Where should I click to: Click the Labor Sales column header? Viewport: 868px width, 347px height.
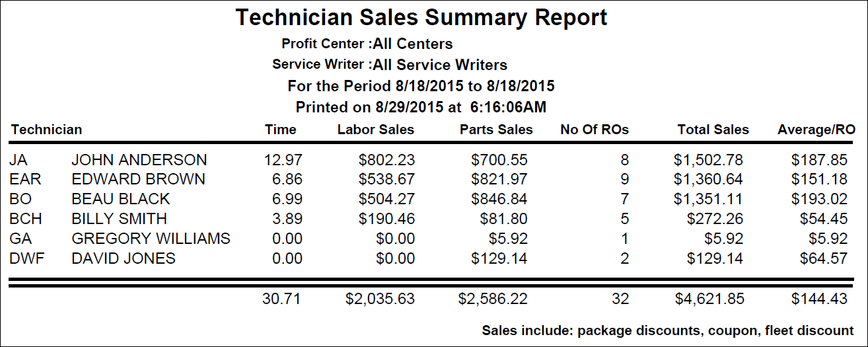pyautogui.click(x=375, y=130)
